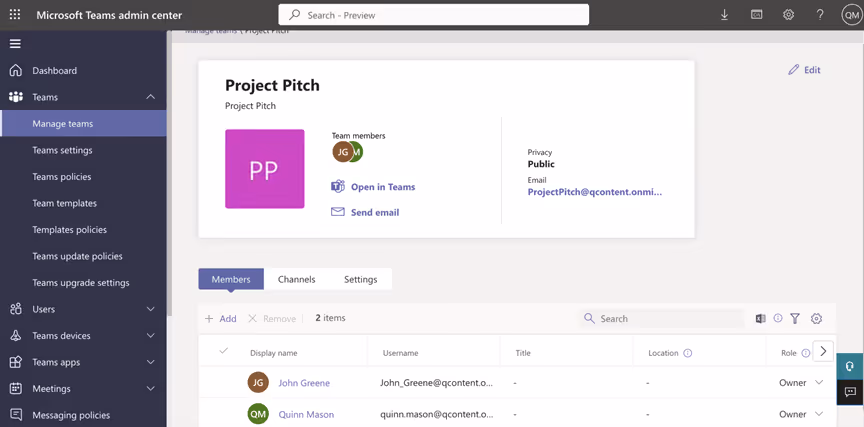This screenshot has height=427, width=864.
Task: Click info icon next to Excel export
Action: pyautogui.click(x=778, y=318)
